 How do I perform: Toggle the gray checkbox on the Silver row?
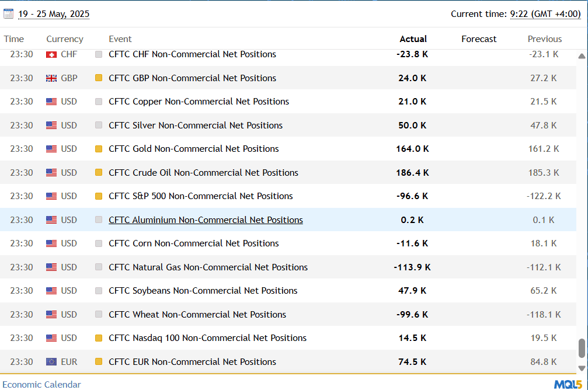(98, 125)
